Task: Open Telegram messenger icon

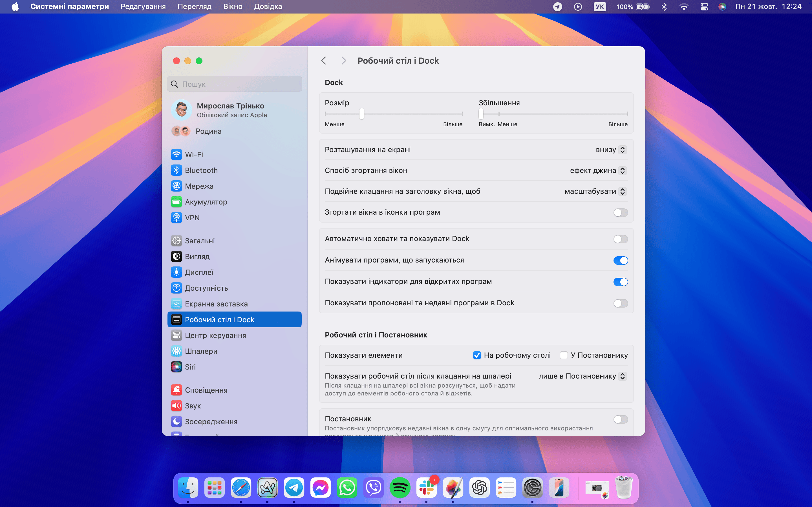Action: [x=294, y=486]
